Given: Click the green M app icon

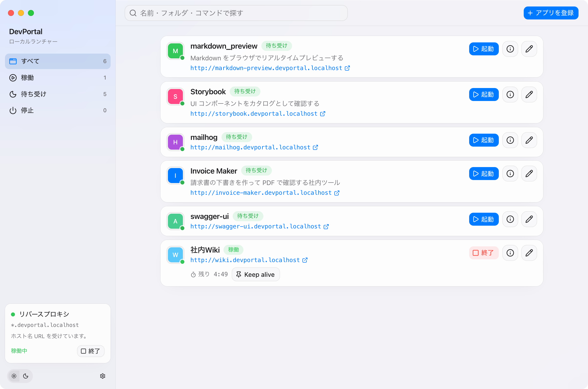Looking at the screenshot, I should pyautogui.click(x=175, y=51).
